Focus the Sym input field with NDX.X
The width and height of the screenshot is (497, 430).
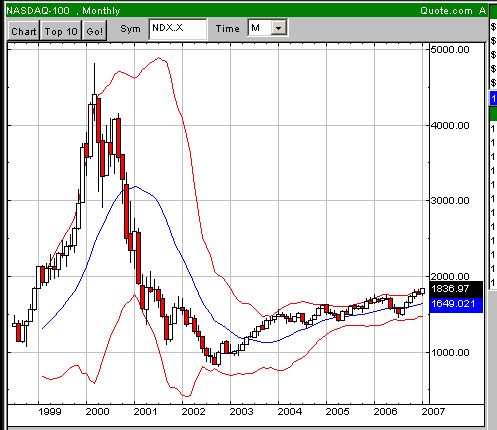pyautogui.click(x=178, y=29)
